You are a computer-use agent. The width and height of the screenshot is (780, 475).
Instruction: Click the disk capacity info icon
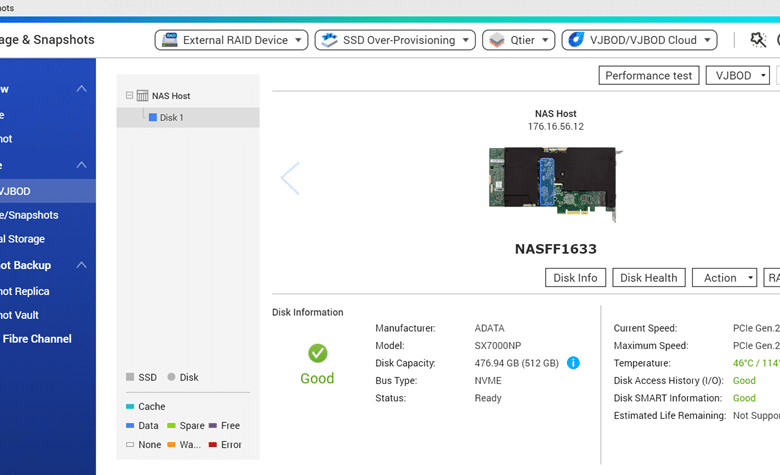coord(573,363)
